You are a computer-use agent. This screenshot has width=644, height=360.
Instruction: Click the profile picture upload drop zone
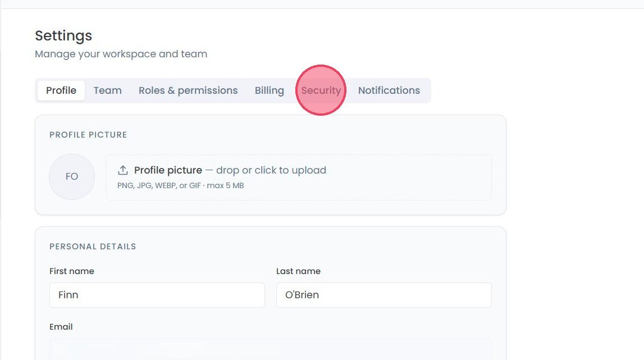299,177
